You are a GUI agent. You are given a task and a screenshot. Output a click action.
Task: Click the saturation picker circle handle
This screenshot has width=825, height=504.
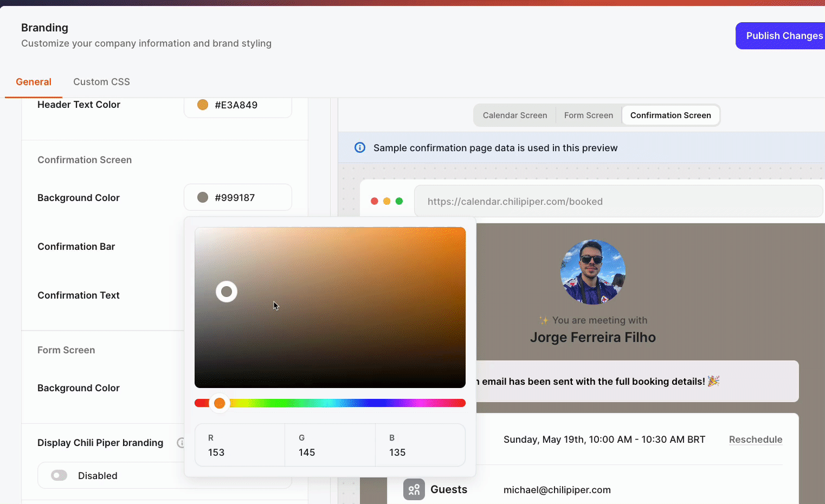(227, 292)
